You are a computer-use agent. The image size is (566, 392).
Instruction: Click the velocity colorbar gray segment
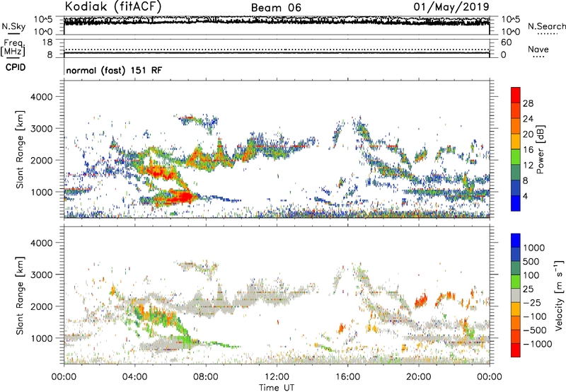click(x=516, y=296)
